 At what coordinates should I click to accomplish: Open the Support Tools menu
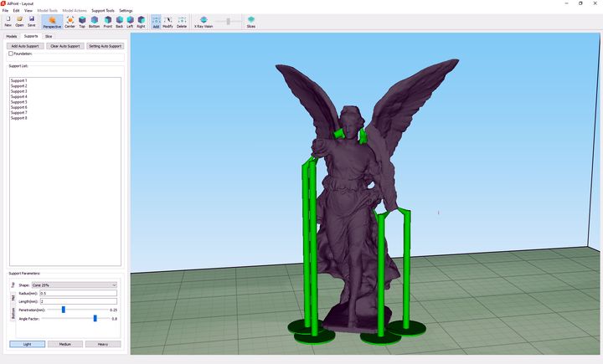click(103, 10)
